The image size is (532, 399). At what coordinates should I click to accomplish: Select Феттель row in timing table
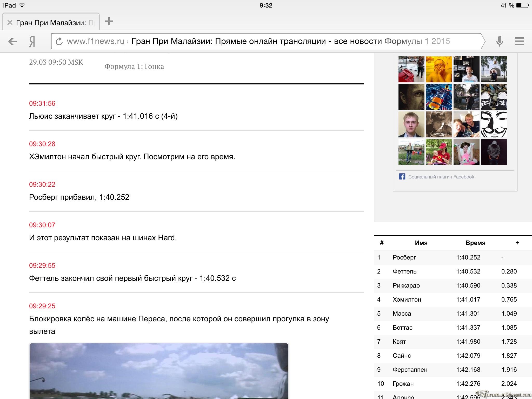453,271
